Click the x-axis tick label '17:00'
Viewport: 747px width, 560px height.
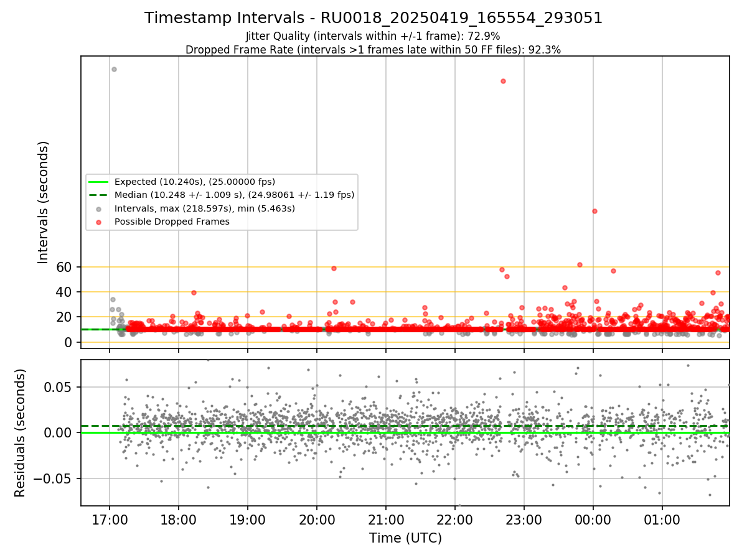[x=110, y=520]
